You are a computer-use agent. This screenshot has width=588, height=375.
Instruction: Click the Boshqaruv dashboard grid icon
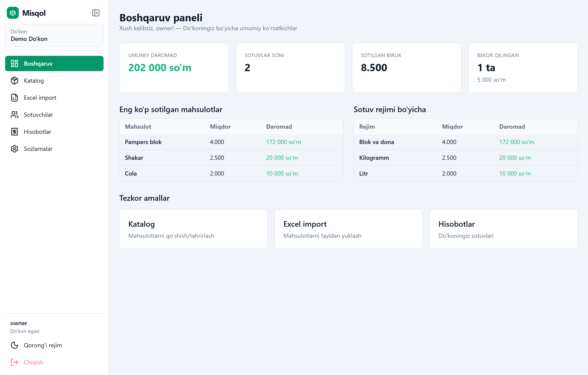[x=14, y=63]
